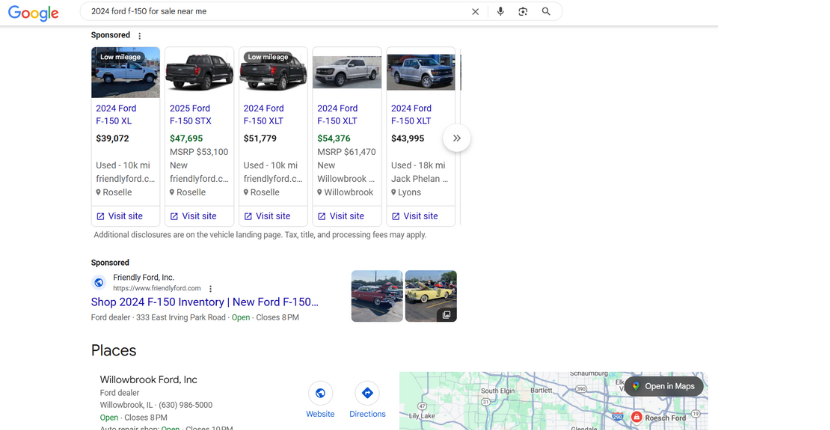Image resolution: width=830 pixels, height=430 pixels.
Task: Click Friendly Ford globe favicon
Action: [x=98, y=283]
